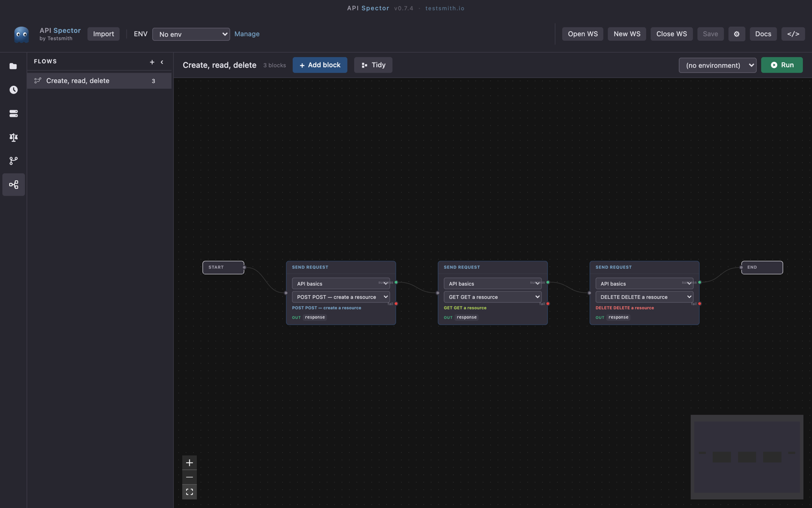Open the POST create a resource dropdown

click(341, 297)
